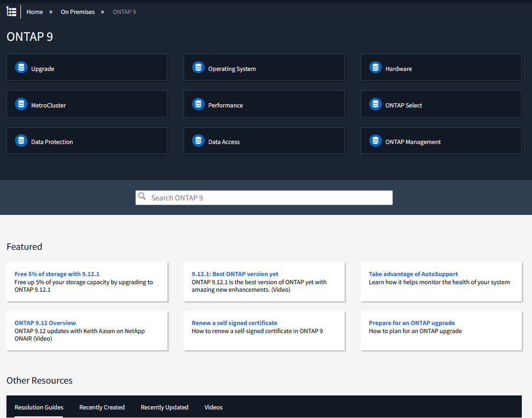Select the Videos tab
This screenshot has height=418, width=532.
tap(213, 407)
